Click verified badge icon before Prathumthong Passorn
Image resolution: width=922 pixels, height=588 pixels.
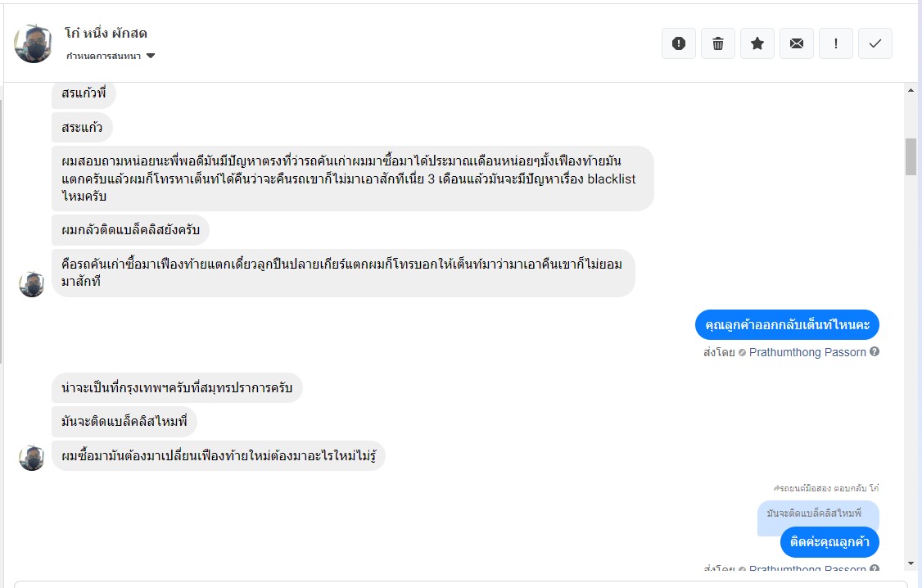[x=742, y=353]
